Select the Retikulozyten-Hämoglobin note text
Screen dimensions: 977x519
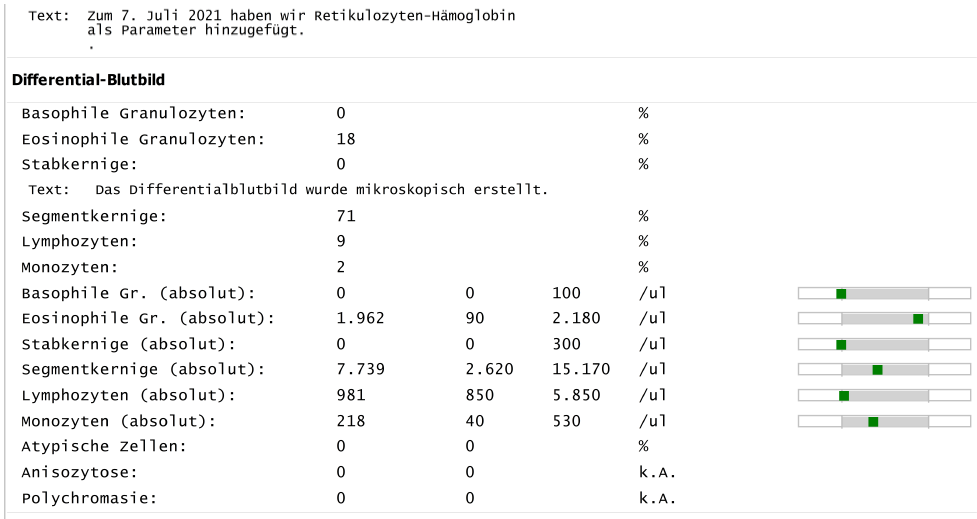click(x=301, y=23)
